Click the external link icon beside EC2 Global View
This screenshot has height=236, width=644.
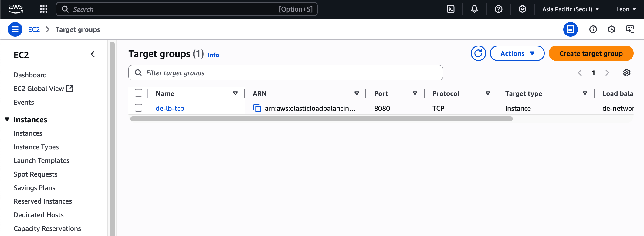(70, 88)
